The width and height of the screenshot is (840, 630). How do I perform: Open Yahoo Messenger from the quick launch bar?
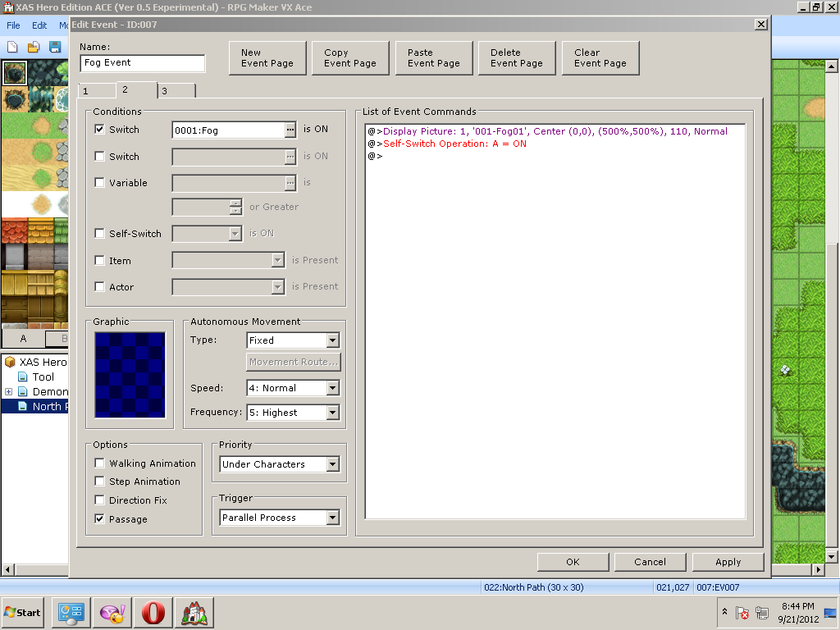tap(112, 613)
